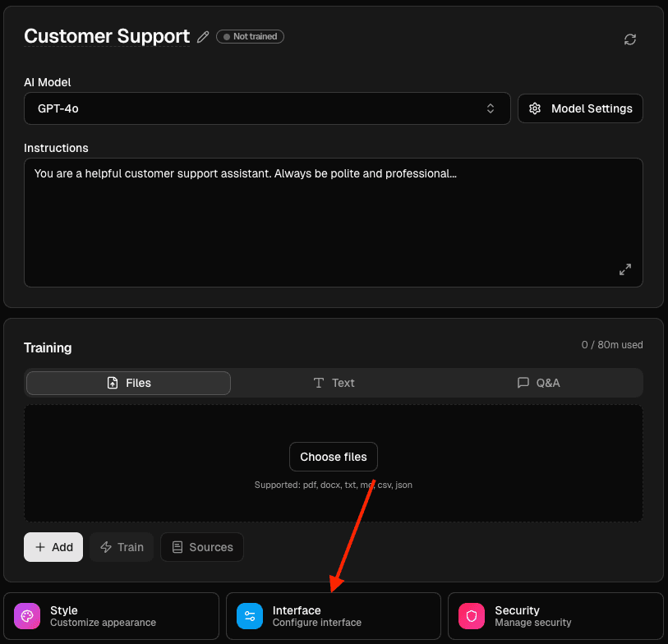Click the Interface card's blue settings icon

tap(248, 615)
